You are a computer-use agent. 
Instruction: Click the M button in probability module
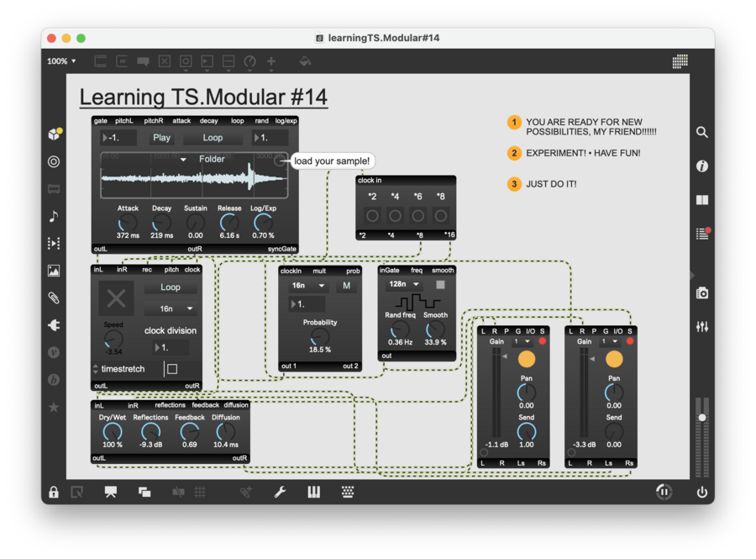click(x=347, y=286)
